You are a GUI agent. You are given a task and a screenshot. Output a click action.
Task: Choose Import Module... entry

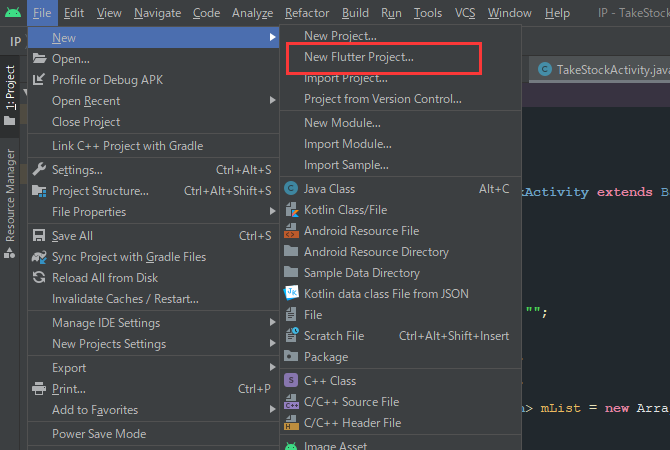click(x=401, y=144)
